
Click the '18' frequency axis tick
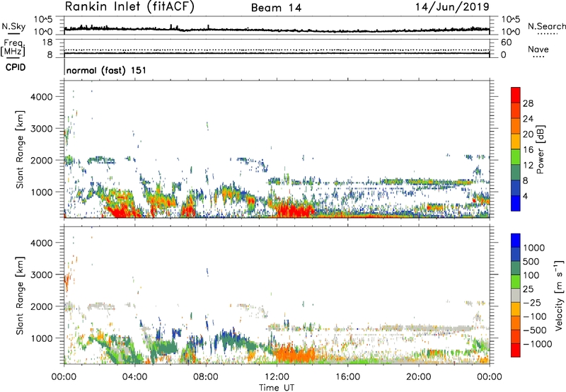click(x=47, y=42)
